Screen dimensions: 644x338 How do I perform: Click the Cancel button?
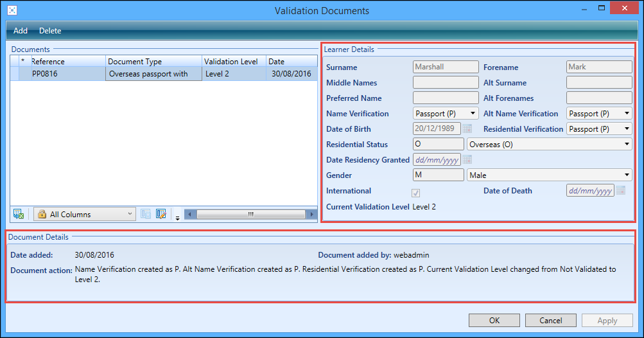point(550,320)
